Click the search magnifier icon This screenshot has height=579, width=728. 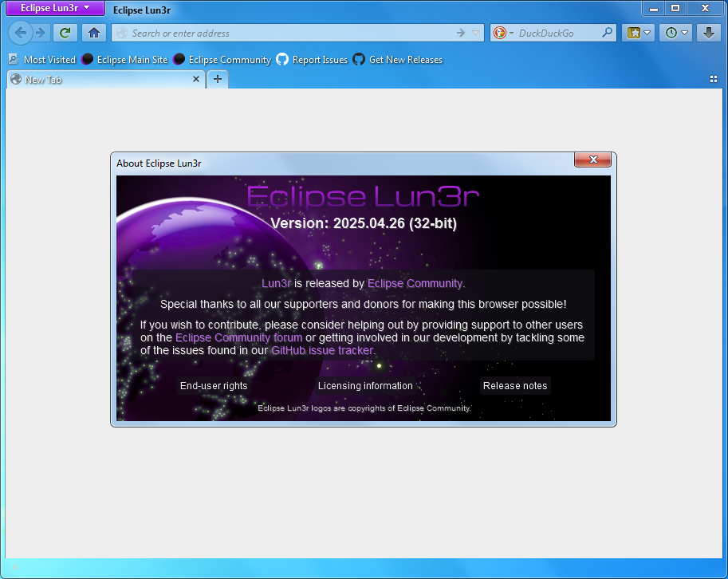(608, 33)
